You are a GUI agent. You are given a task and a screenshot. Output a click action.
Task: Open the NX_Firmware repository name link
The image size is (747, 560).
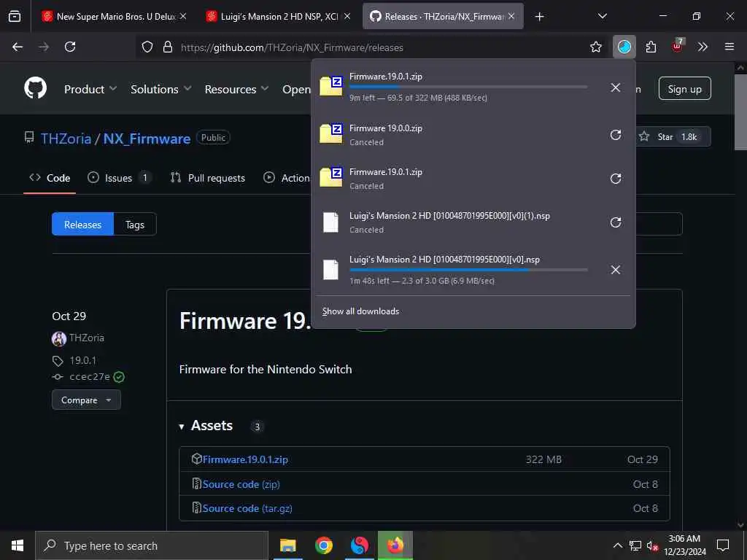tap(147, 139)
